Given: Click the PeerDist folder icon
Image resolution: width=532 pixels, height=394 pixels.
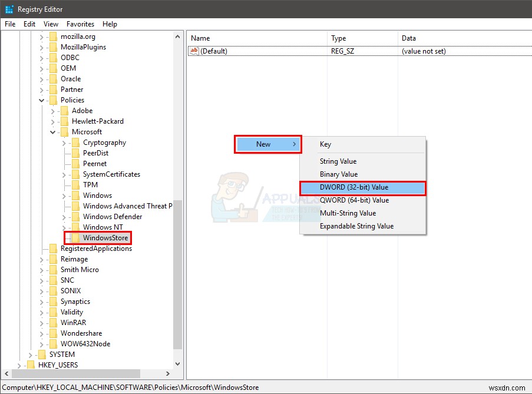Looking at the screenshot, I should pos(75,153).
